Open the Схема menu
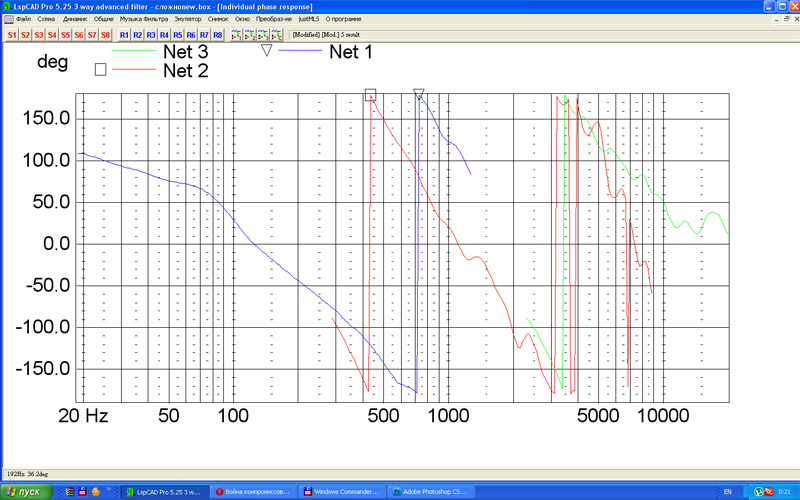The image size is (800, 500). pos(46,19)
